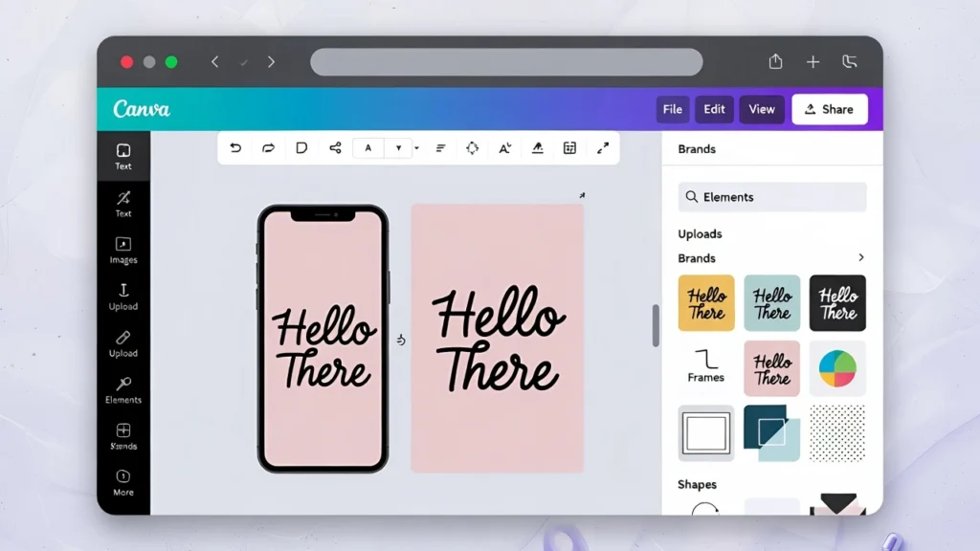
Task: Select the black Hello There template thumbnail
Action: (x=837, y=303)
